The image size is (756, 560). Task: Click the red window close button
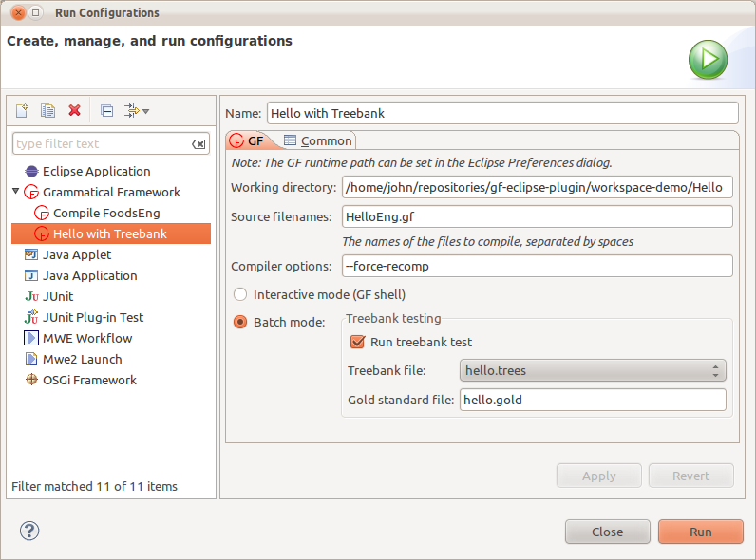(18, 12)
